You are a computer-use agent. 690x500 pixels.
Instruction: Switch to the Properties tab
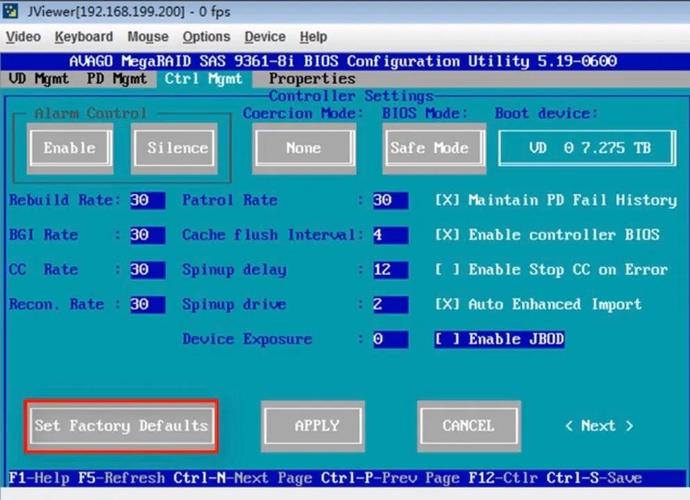[312, 79]
